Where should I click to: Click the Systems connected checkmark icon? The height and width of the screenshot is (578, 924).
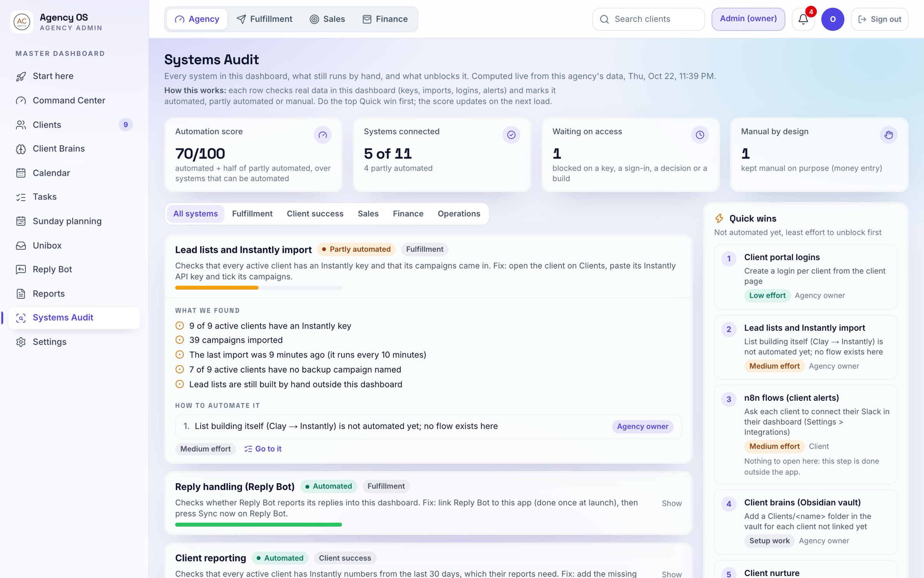click(511, 135)
